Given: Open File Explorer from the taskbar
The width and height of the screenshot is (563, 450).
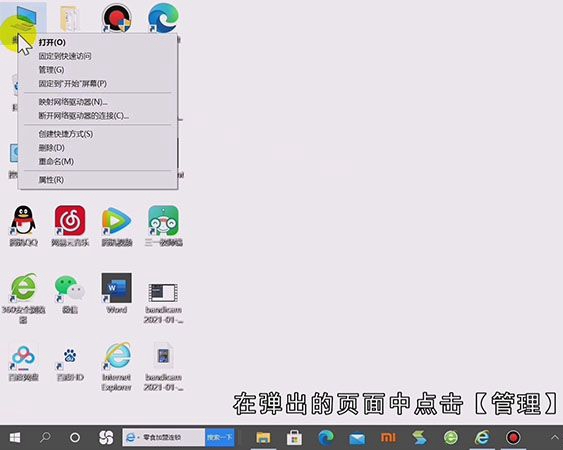Looking at the screenshot, I should [x=263, y=437].
